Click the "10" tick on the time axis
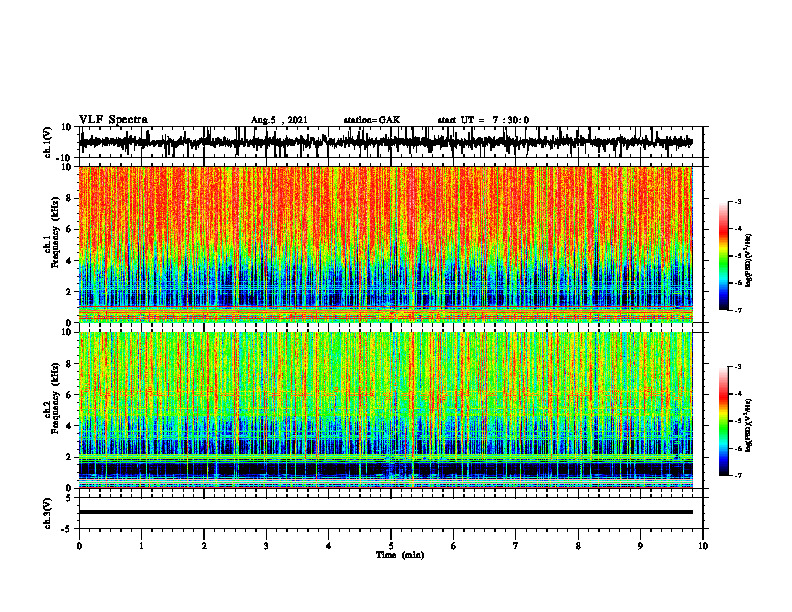 703,546
